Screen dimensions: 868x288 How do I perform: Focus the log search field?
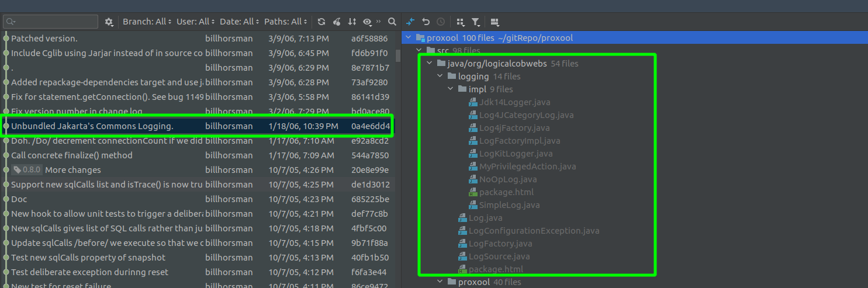coord(51,22)
